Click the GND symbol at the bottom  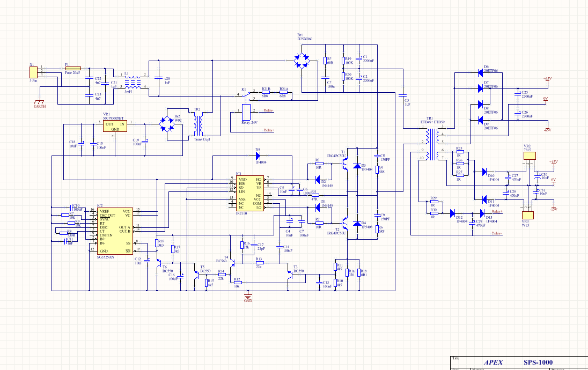248,296
